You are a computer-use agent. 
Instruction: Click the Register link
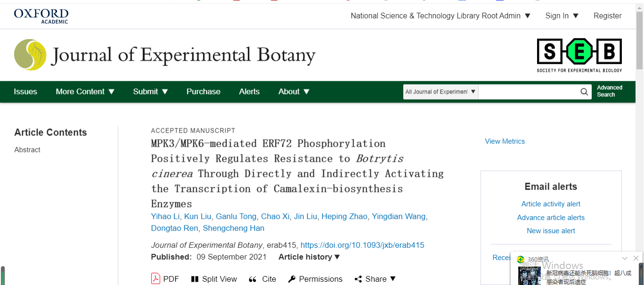pos(607,16)
